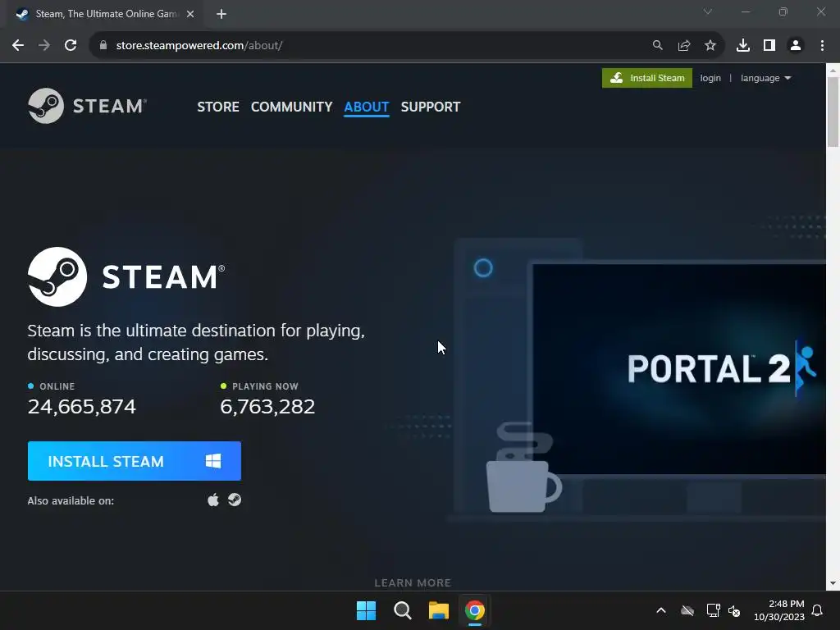The width and height of the screenshot is (840, 630).
Task: Click the large Steam logo in hero section
Action: (126, 277)
